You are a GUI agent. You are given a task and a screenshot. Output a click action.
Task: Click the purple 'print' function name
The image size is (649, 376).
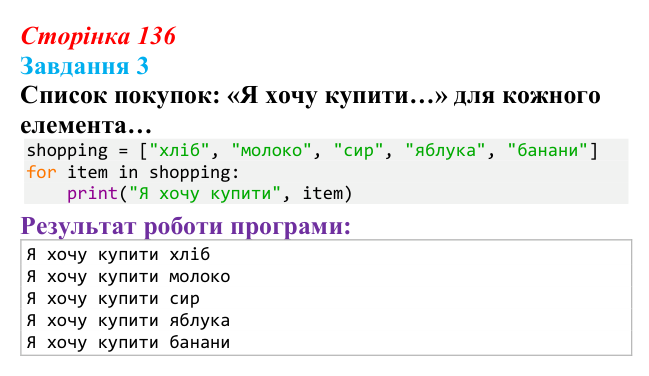(x=92, y=194)
